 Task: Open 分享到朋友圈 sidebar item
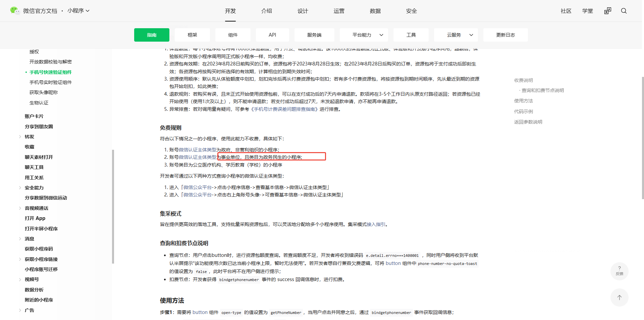[x=39, y=127]
